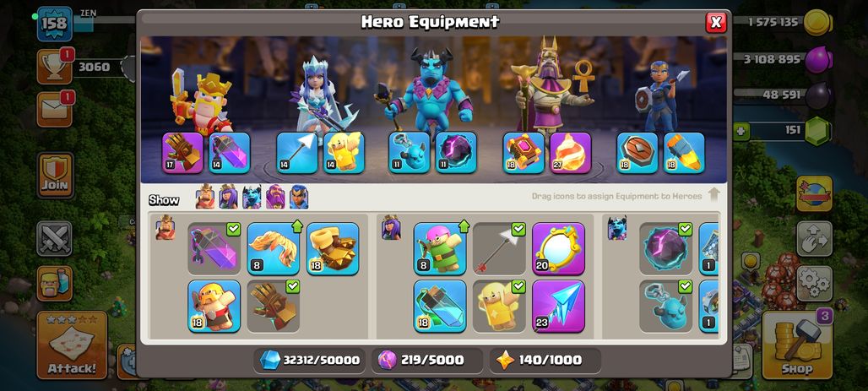Tap the Attack! map button
868x391 pixels.
click(72, 345)
